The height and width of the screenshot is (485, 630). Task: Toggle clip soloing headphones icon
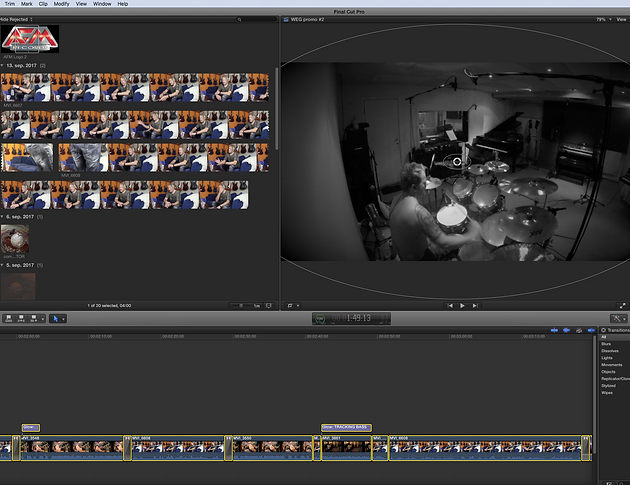click(579, 330)
